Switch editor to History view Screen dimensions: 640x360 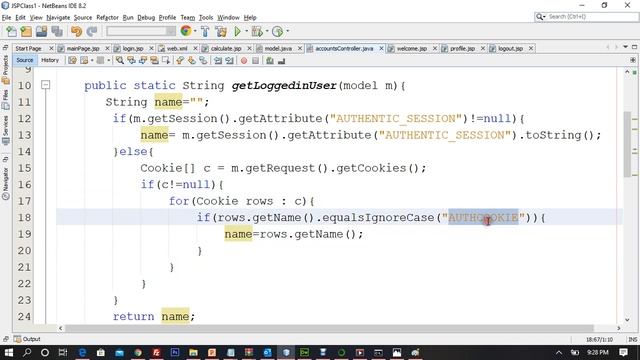tap(50, 60)
